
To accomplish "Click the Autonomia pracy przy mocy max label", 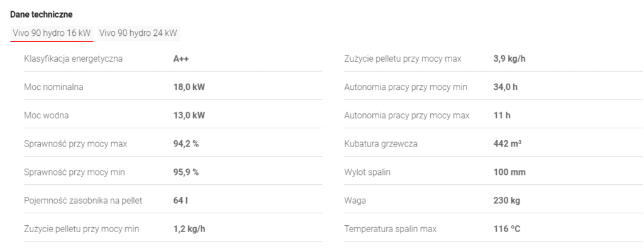I will coord(407,116).
